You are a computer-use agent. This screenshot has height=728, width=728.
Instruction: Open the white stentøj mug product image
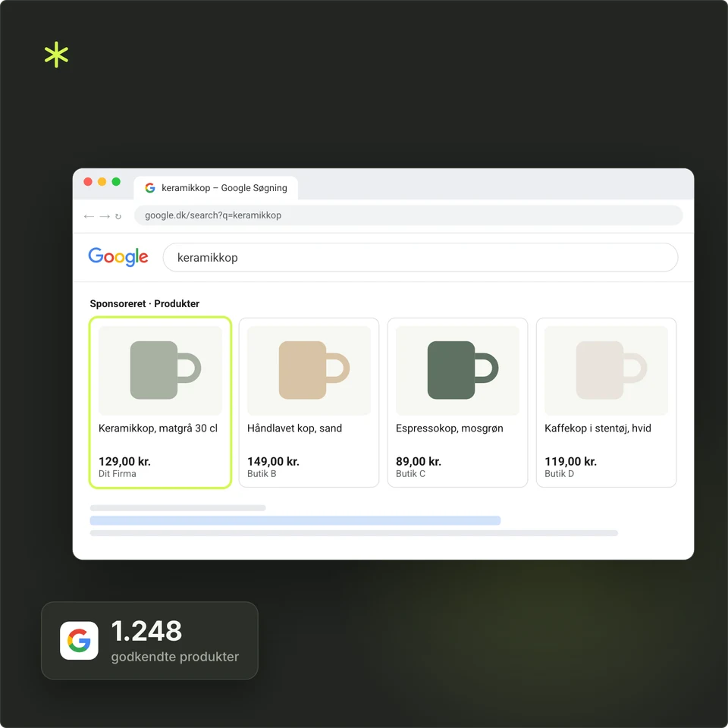click(x=606, y=371)
